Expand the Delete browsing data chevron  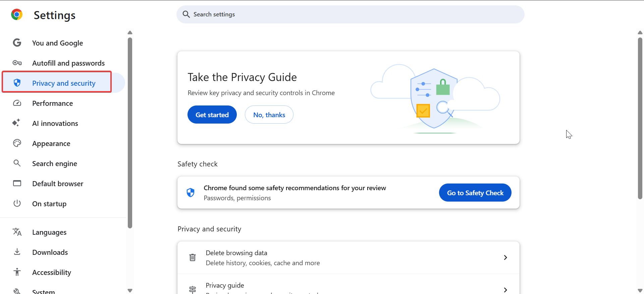coord(505,258)
